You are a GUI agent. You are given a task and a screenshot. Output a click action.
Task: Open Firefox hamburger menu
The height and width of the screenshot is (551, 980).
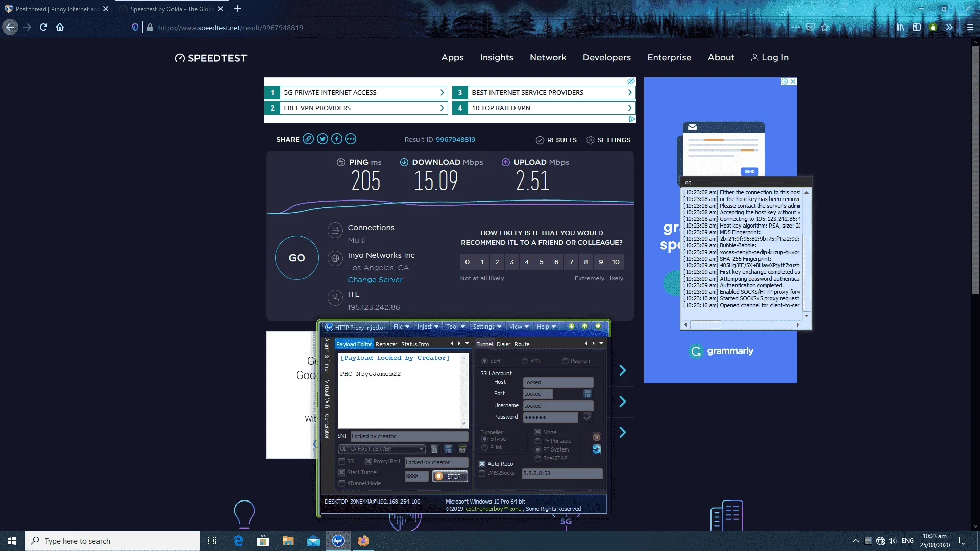click(970, 27)
